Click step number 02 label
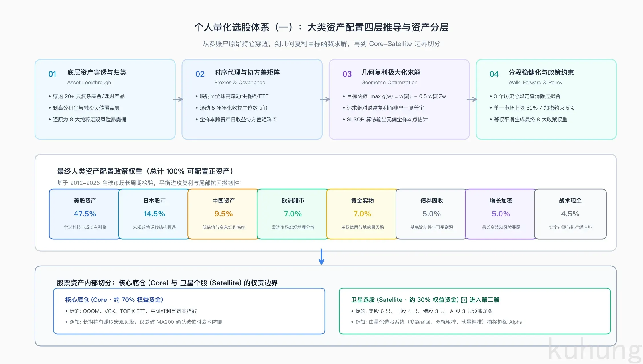This screenshot has height=364, width=643. 200,74
